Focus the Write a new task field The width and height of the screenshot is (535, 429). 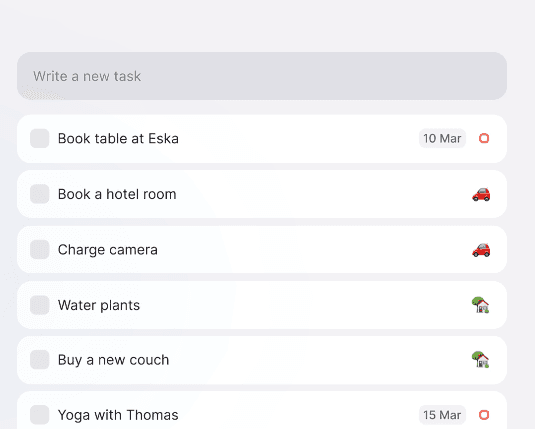[x=262, y=76]
